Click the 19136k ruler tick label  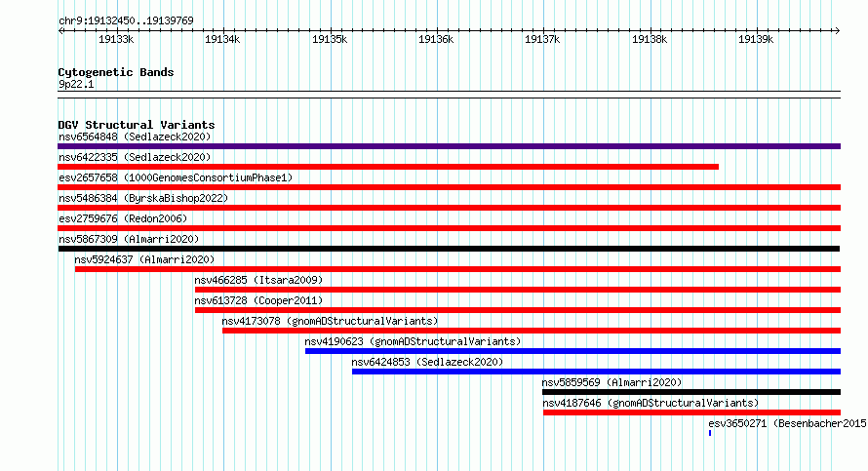(436, 39)
